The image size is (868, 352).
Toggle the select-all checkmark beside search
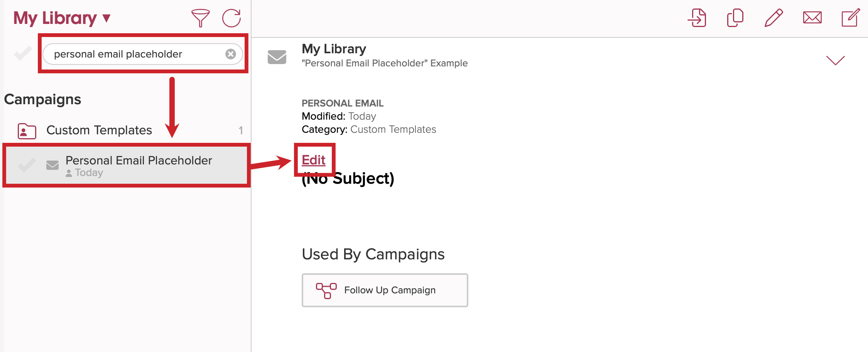click(23, 54)
